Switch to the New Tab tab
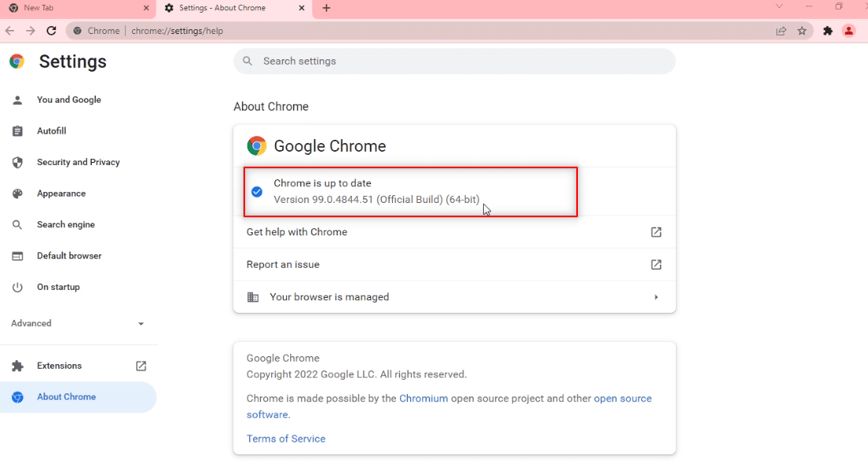Image resolution: width=868 pixels, height=470 pixels. [77, 8]
